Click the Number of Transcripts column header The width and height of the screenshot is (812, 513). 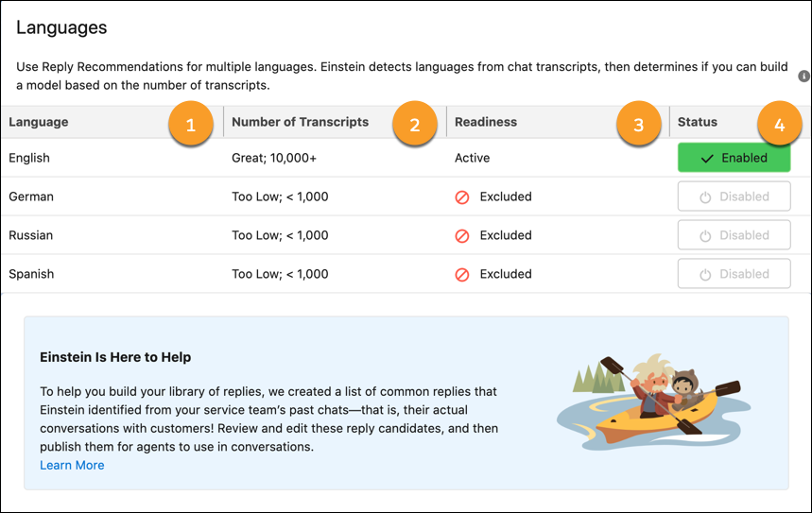[300, 122]
